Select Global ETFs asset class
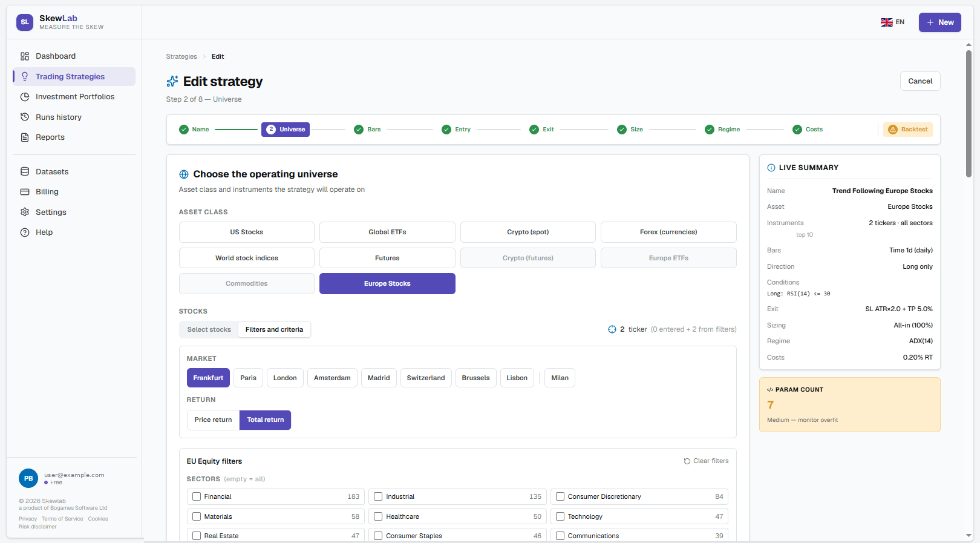The height and width of the screenshot is (543, 980). [387, 232]
